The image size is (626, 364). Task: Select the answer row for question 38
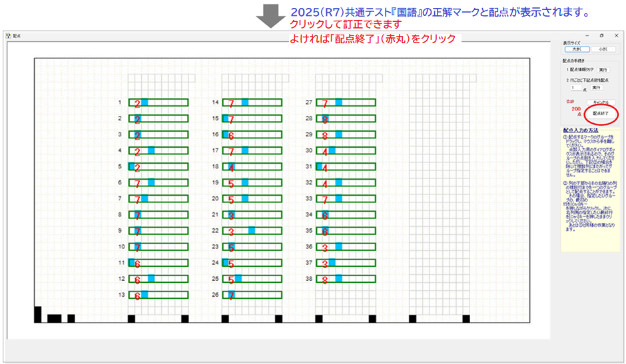346,279
